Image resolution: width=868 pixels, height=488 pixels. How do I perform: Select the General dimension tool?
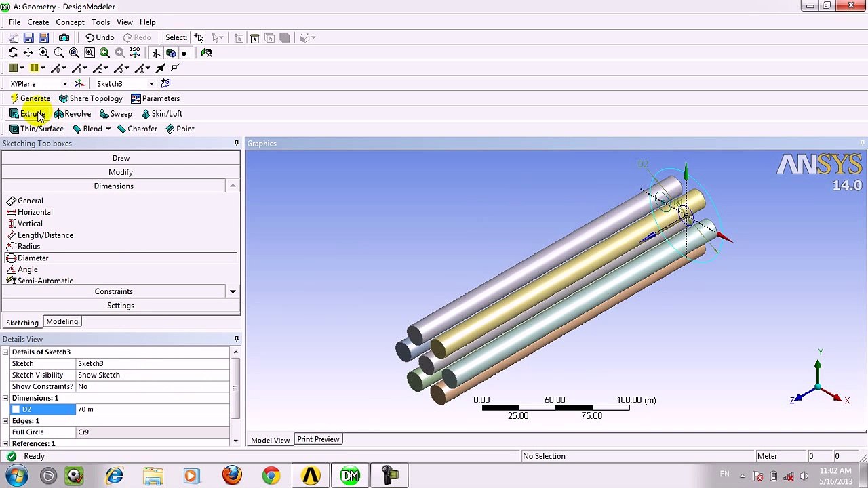[x=25, y=201]
